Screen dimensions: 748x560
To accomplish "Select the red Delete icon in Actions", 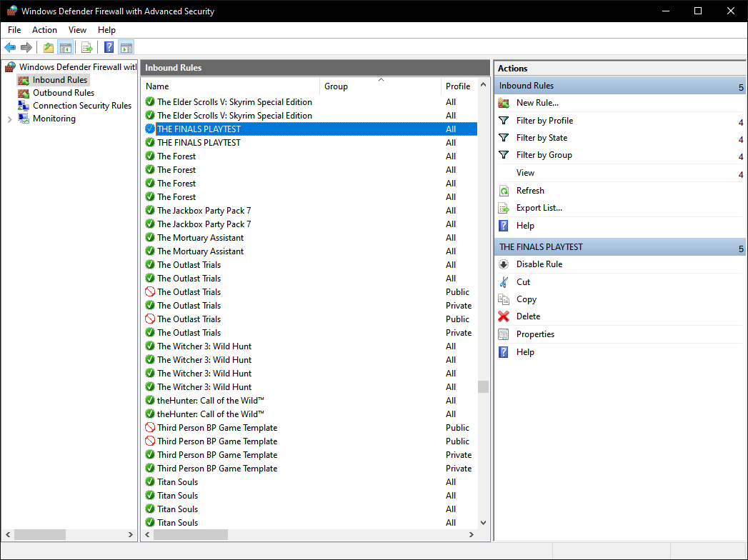I will point(504,316).
